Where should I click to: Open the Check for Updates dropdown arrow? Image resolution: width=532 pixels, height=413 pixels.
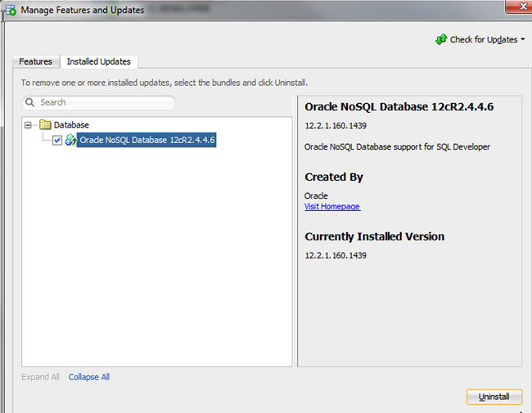pyautogui.click(x=523, y=40)
